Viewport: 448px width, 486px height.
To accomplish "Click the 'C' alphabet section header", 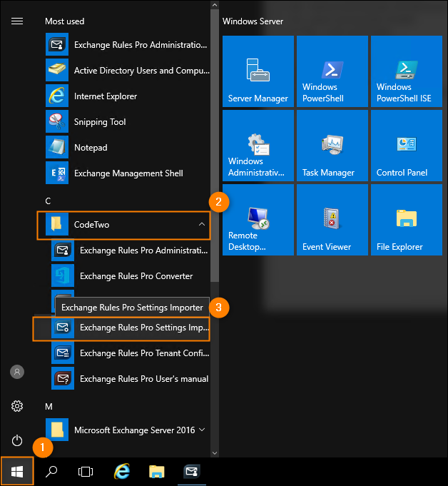I will 48,201.
